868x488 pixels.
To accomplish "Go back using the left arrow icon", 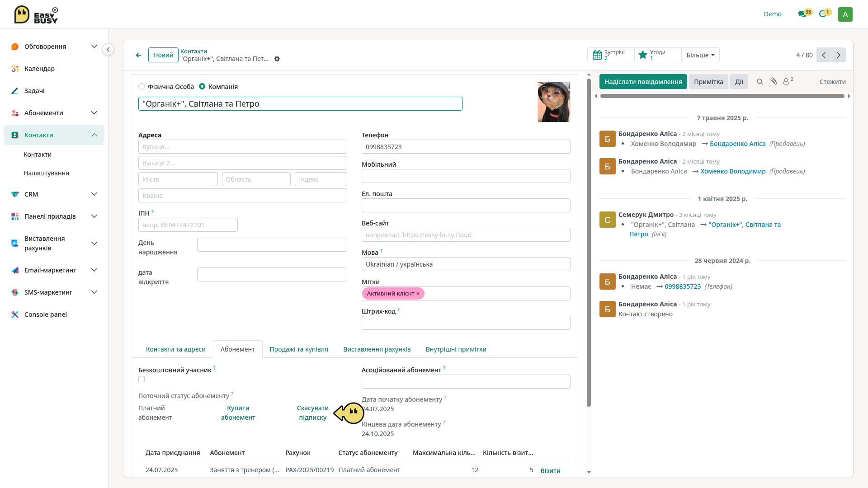I will (138, 55).
